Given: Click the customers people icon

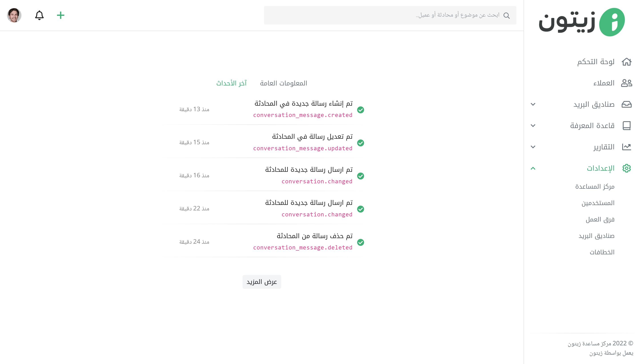Looking at the screenshot, I should coord(626,83).
